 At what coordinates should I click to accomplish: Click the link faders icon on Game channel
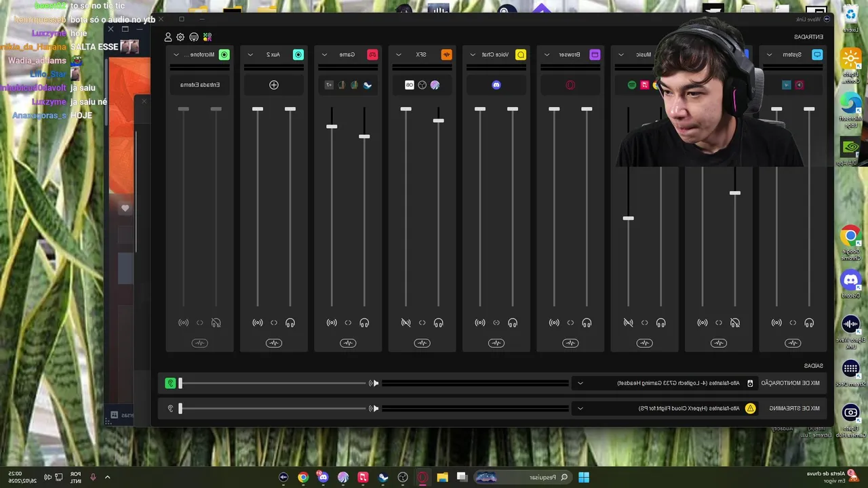click(x=348, y=323)
